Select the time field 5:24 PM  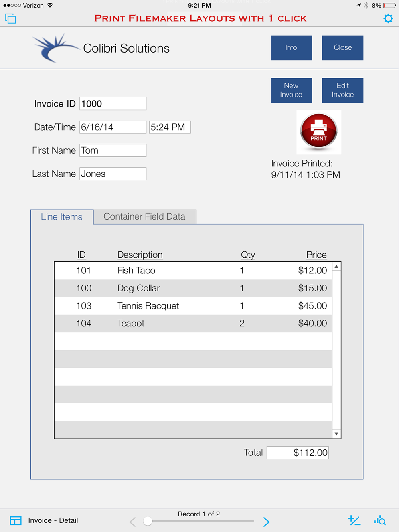click(170, 127)
